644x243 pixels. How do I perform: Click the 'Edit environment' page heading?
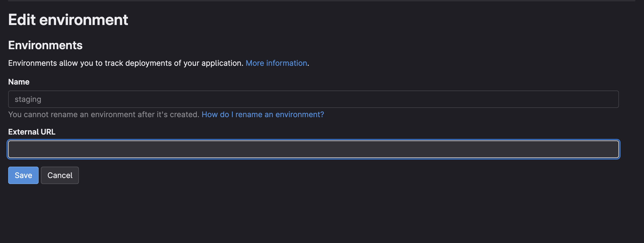coord(68,20)
